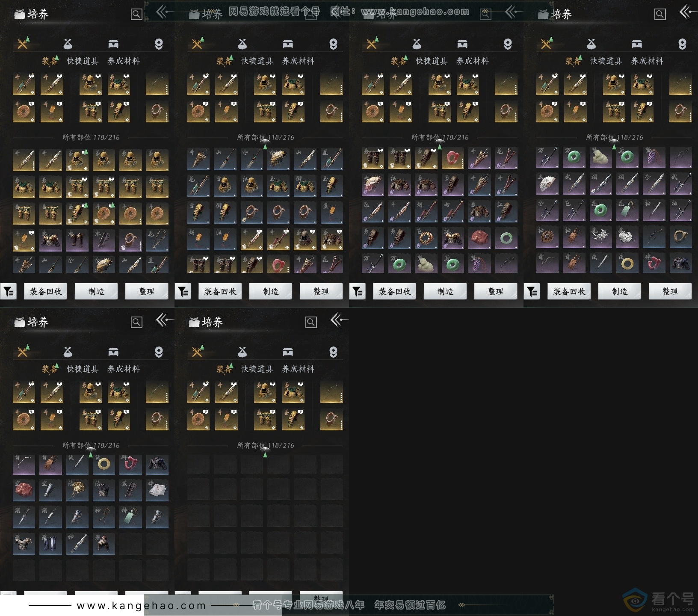
Task: Select gold ring item in bottom-left panel
Action: (104, 465)
